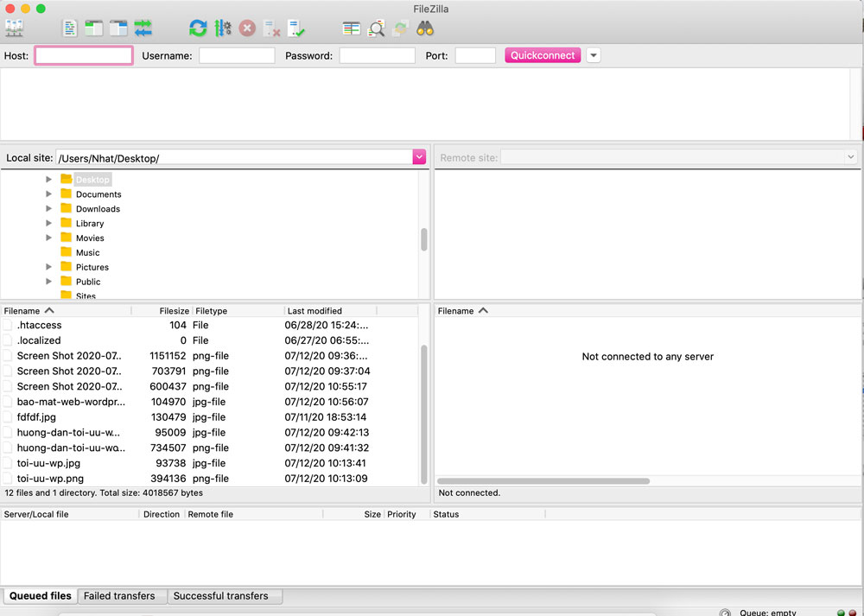Image resolution: width=864 pixels, height=616 pixels.
Task: Select Screen Shot file sized 600437
Action: tap(209, 386)
